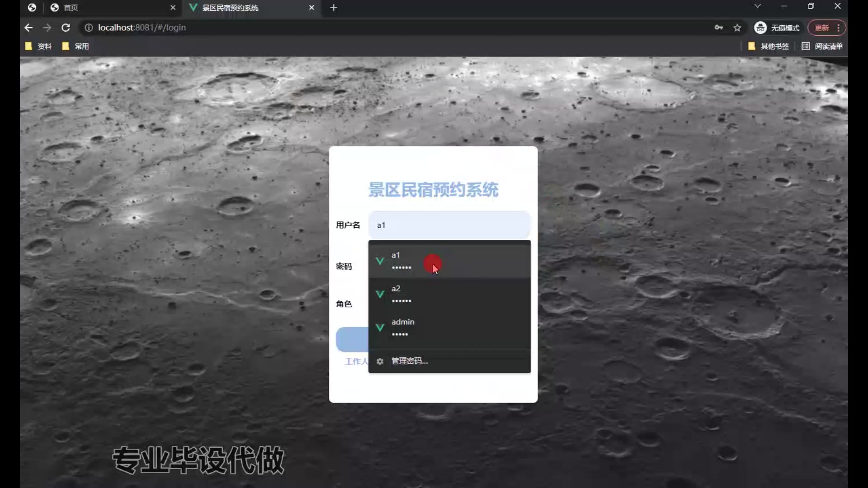This screenshot has height=488, width=868.
Task: Click the password key icon in address bar
Action: point(718,28)
